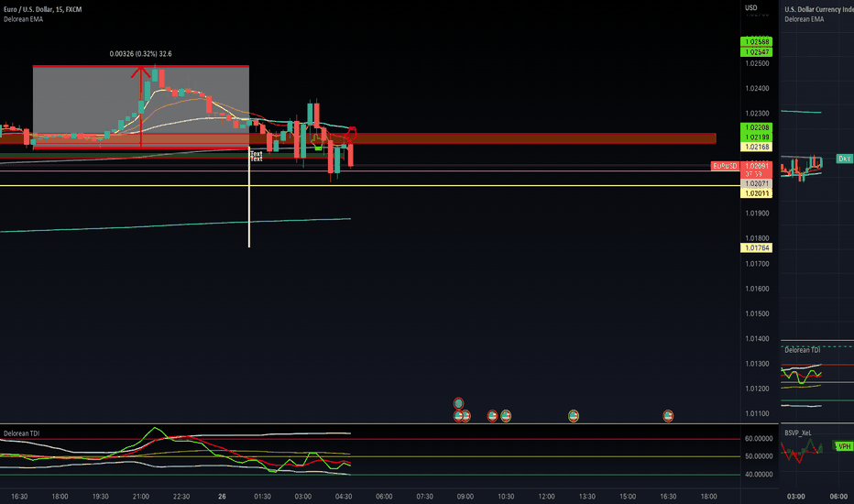Select the red up-arrow in the gray box
Viewport: 854px width, 504px height.
pyautogui.click(x=141, y=107)
